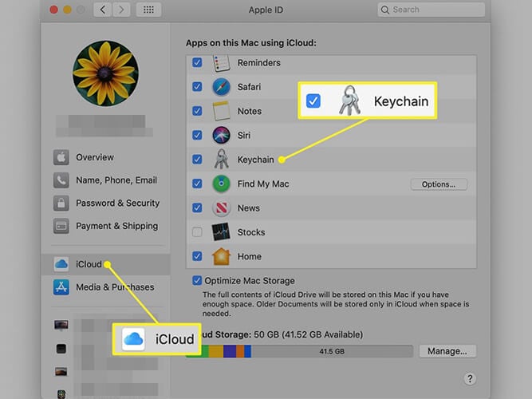Viewport: 532px width, 399px height.
Task: Click the Find My Mac radar icon
Action: point(221,184)
